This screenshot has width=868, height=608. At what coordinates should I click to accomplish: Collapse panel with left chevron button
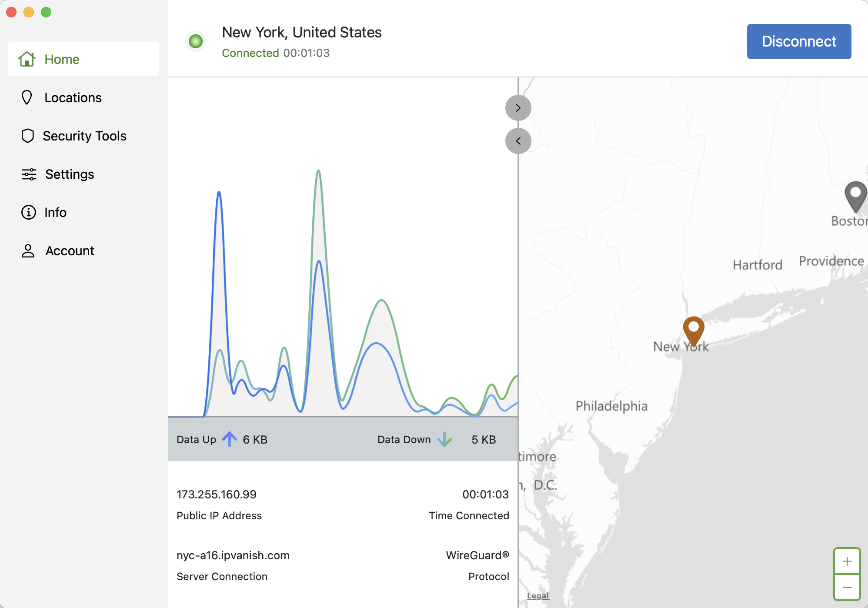[x=518, y=141]
